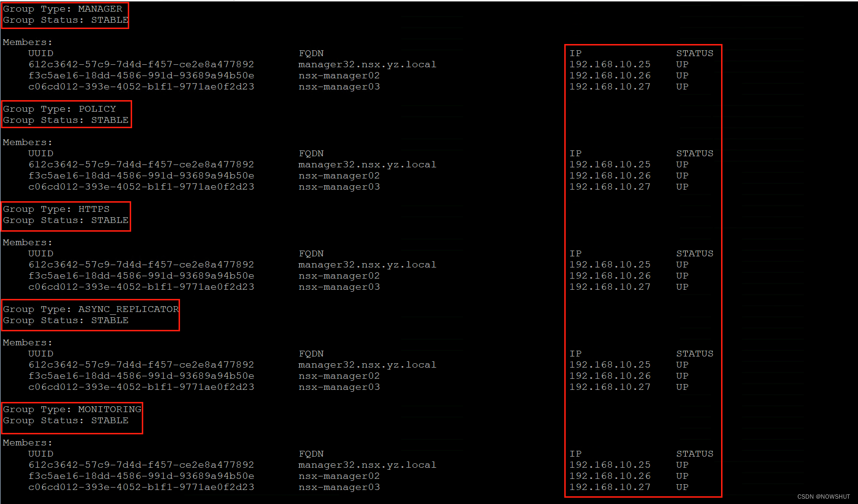Select IP 192.168.10.26 in ASYNC_REPLICATOR group
The height and width of the screenshot is (504, 858).
point(610,376)
